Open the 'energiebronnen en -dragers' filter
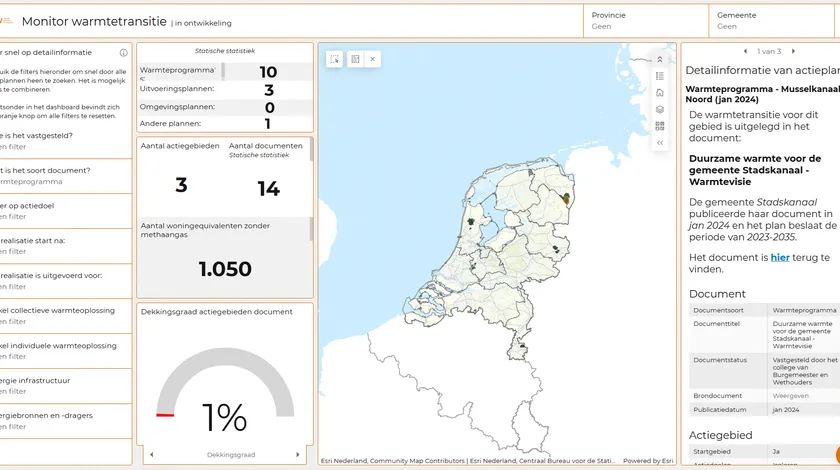This screenshot has height=470, width=840. (65, 421)
